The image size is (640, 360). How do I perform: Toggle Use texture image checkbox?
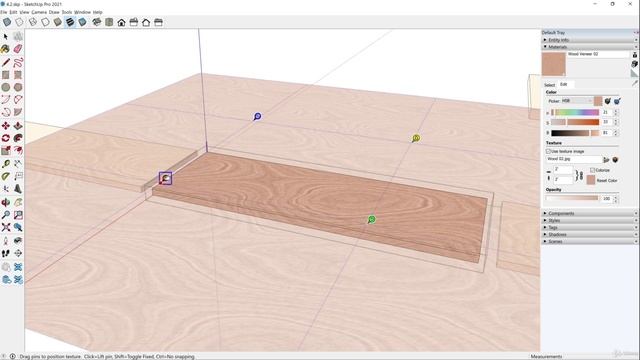point(548,151)
